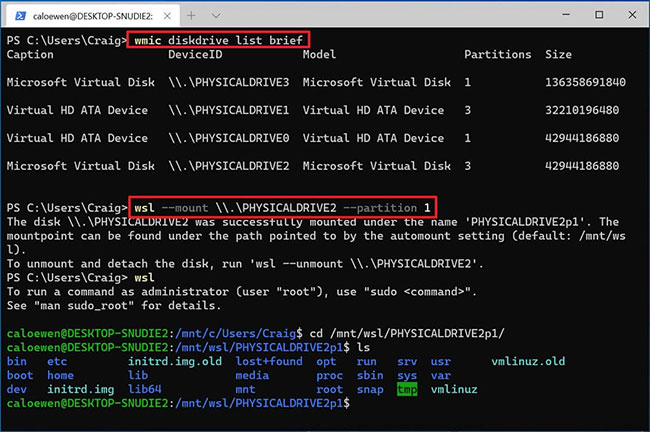650x432 pixels.
Task: Click the final bash prompt line
Action: coord(178,403)
